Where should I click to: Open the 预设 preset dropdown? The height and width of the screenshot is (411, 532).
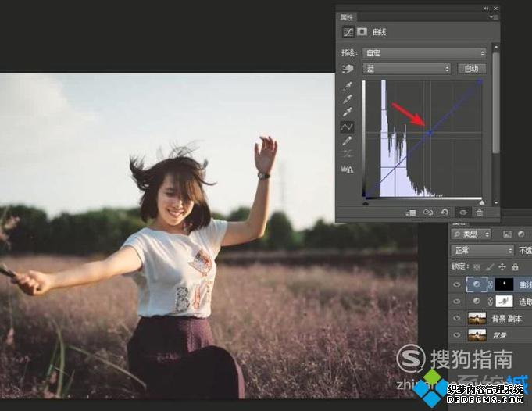point(424,53)
